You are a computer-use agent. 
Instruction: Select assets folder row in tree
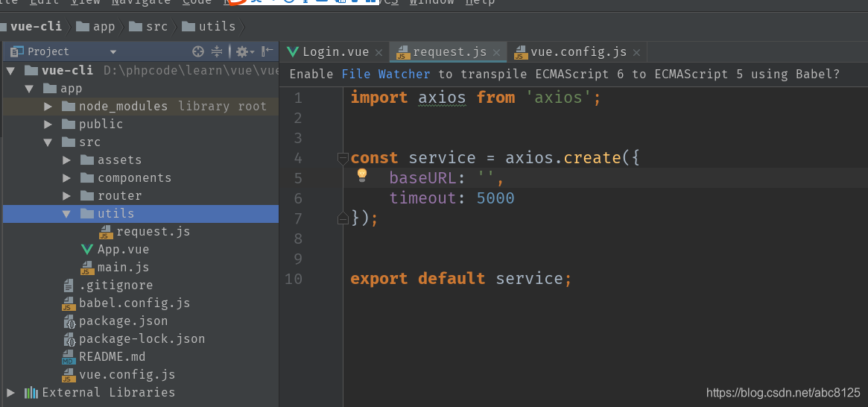click(x=141, y=160)
